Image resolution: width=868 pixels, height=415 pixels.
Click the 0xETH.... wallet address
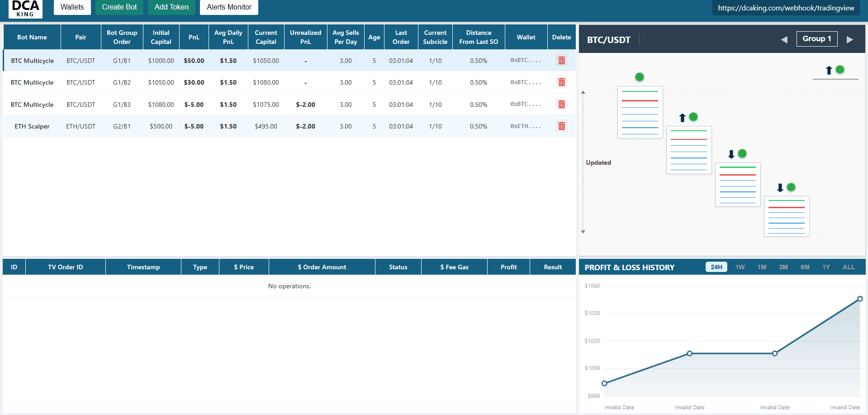click(x=526, y=126)
